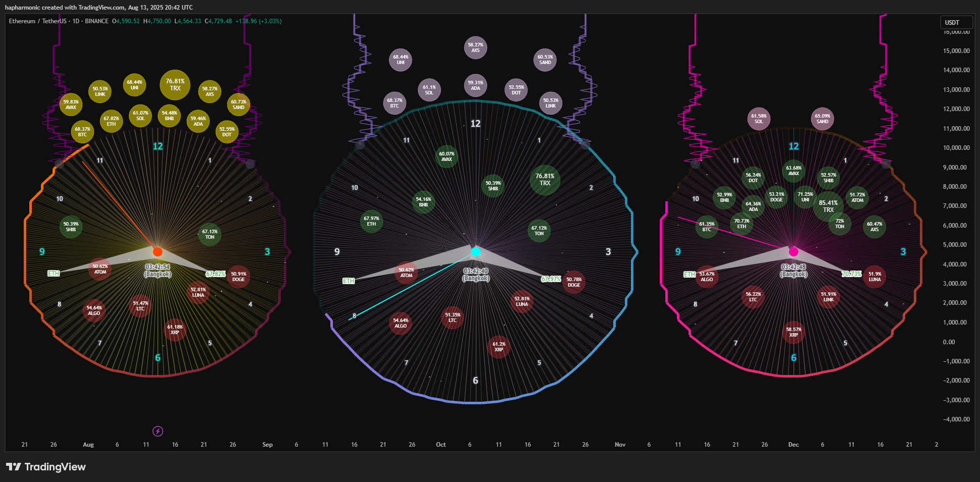Image resolution: width=980 pixels, height=482 pixels.
Task: Select the 61.58% SOL pink bubble
Action: [759, 119]
